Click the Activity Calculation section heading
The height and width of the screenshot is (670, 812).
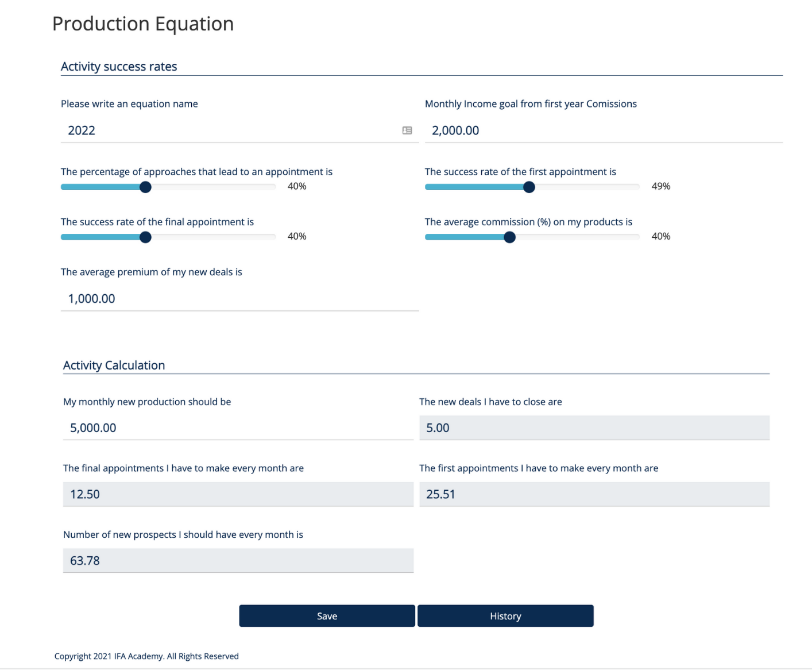pos(114,365)
